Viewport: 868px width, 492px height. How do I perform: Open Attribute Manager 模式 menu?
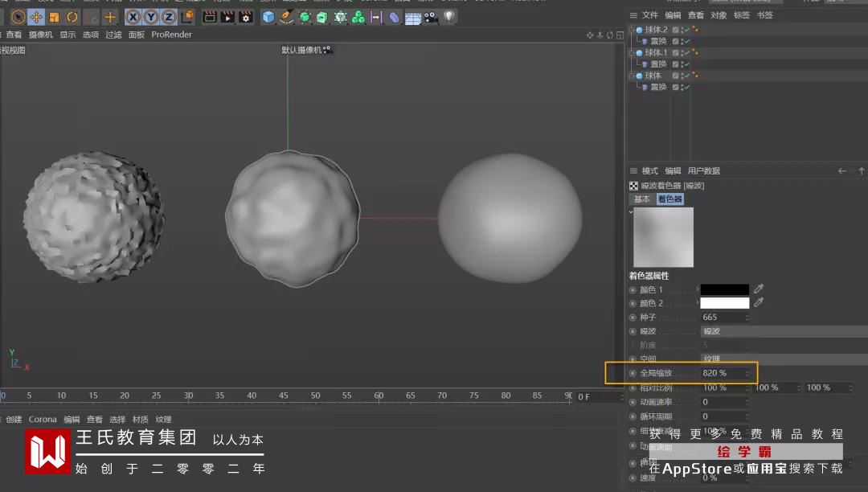[x=650, y=171]
